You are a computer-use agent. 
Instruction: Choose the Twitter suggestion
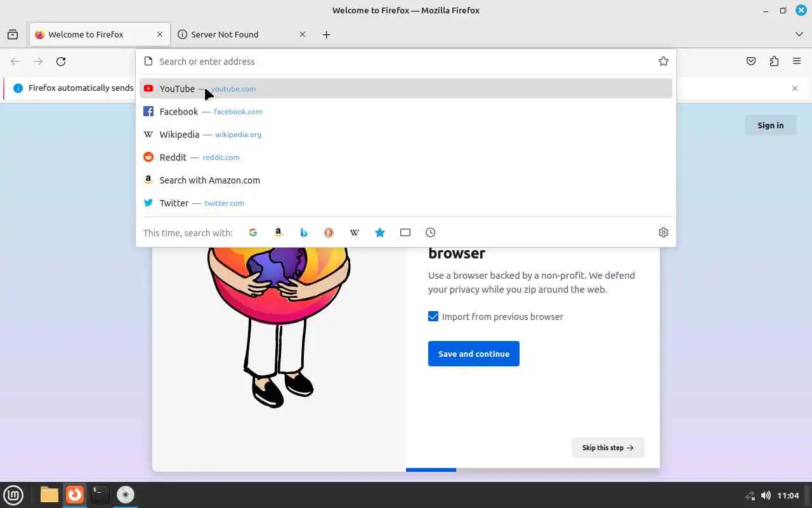[406, 203]
